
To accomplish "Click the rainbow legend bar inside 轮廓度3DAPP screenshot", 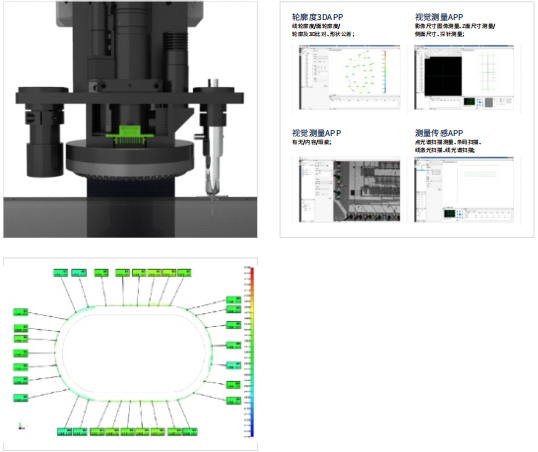I will (x=385, y=72).
